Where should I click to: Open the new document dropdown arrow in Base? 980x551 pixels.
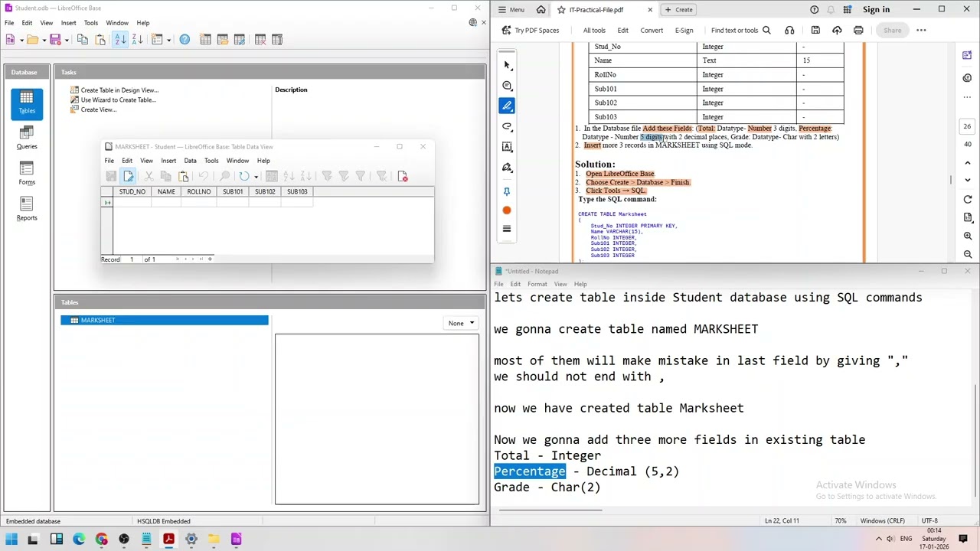click(x=22, y=40)
